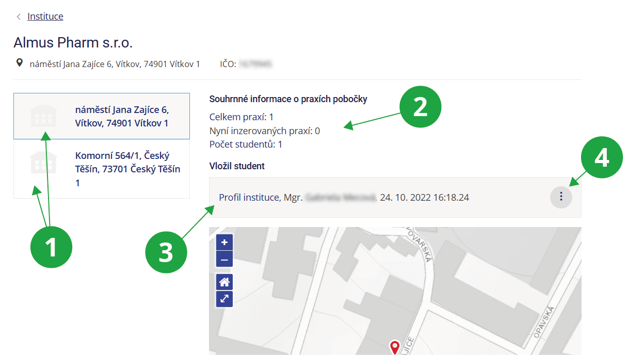Click building icon of náměstí Jana Zajíce branch
This screenshot has width=644, height=355.
coord(44,116)
